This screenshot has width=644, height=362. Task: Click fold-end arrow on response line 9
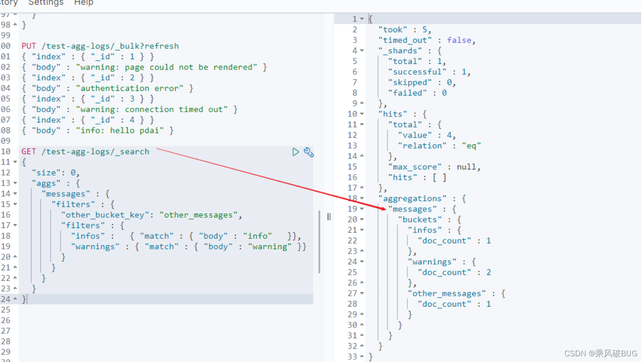[x=362, y=104]
